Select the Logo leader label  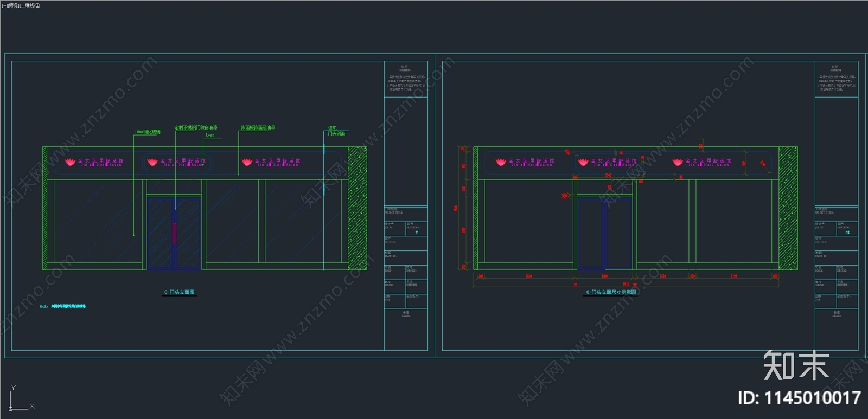click(x=210, y=135)
